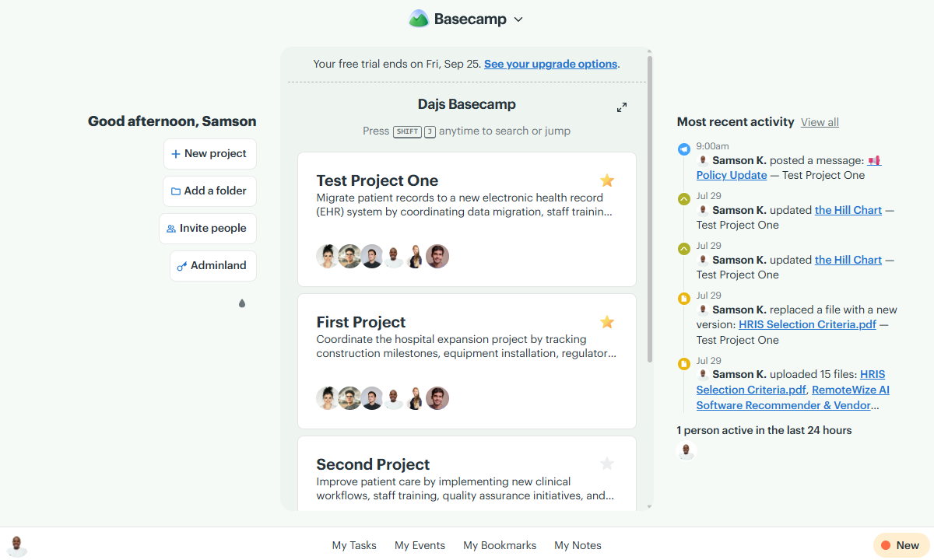Open the First Project card title
Image resolution: width=934 pixels, height=560 pixels.
(361, 322)
